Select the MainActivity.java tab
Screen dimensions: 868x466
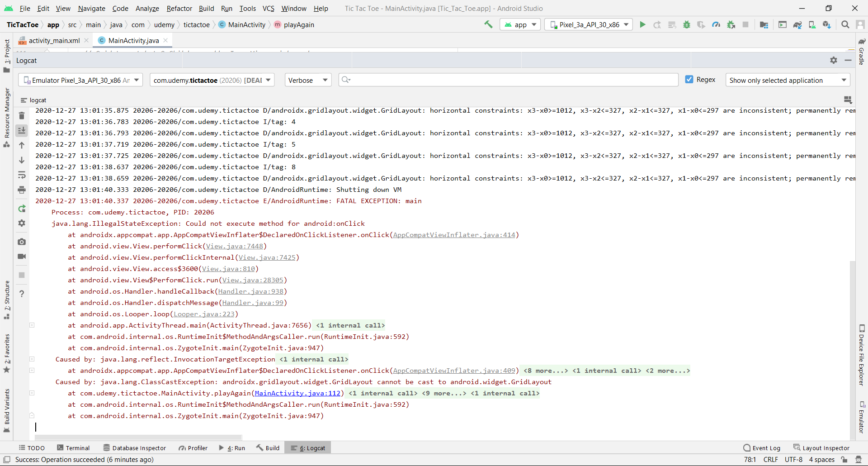(x=133, y=40)
